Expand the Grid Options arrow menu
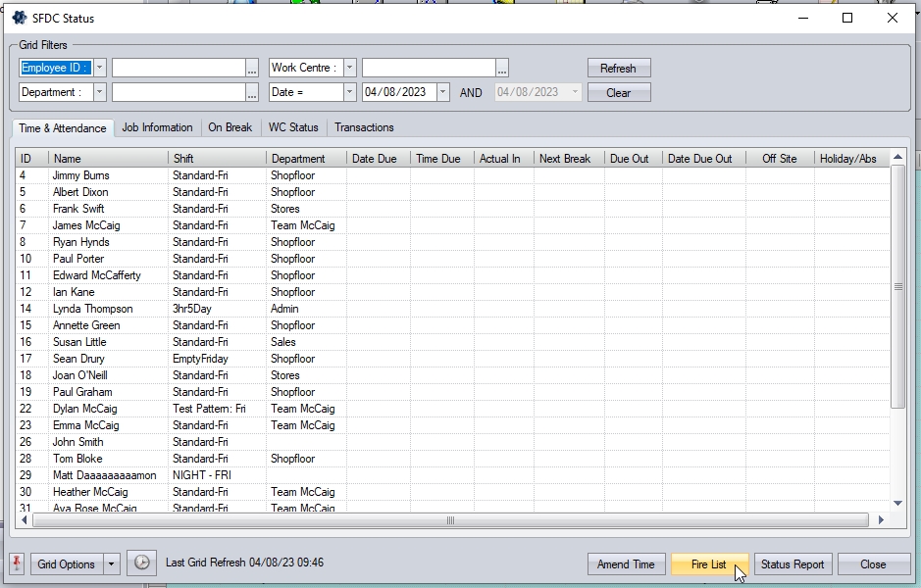 [111, 564]
